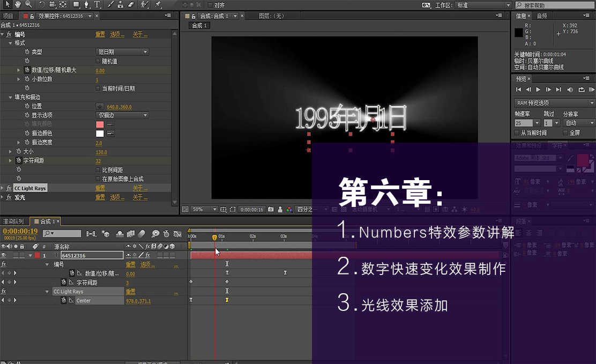596x364 pixels.
Task: Jump to first frame in preview panel
Action: click(x=518, y=90)
